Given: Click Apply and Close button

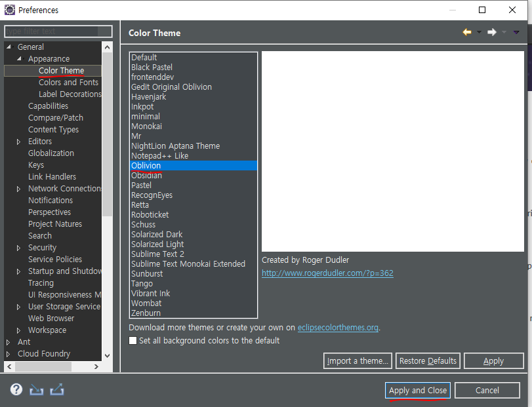Looking at the screenshot, I should coord(418,391).
